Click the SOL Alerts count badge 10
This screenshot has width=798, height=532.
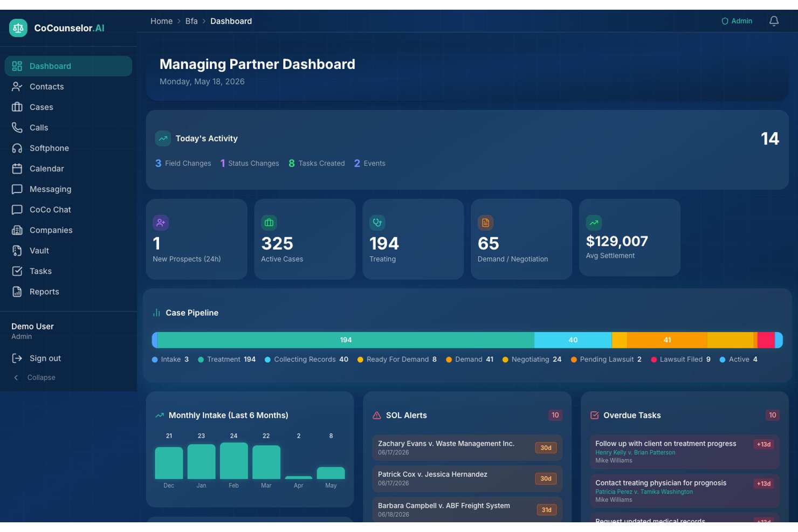click(x=555, y=415)
